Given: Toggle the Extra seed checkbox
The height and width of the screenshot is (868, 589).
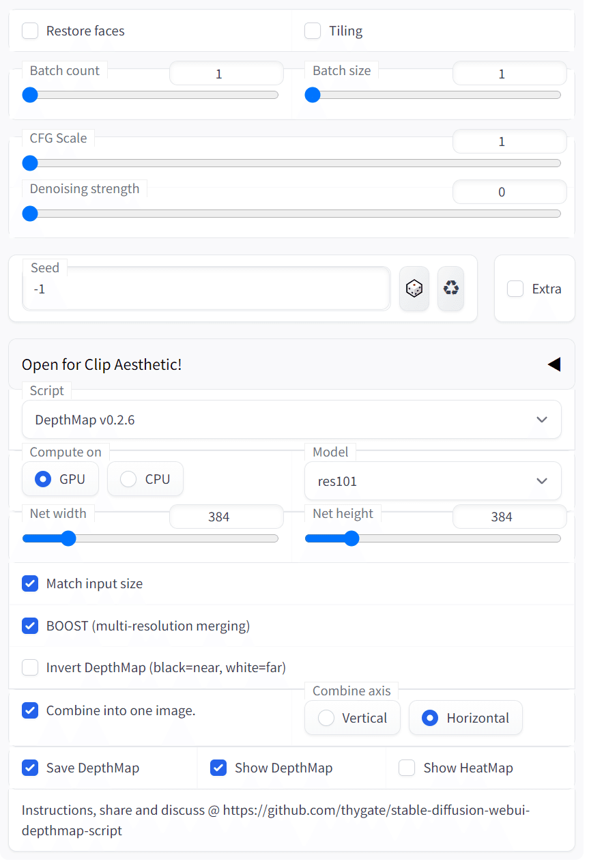Looking at the screenshot, I should [x=515, y=289].
